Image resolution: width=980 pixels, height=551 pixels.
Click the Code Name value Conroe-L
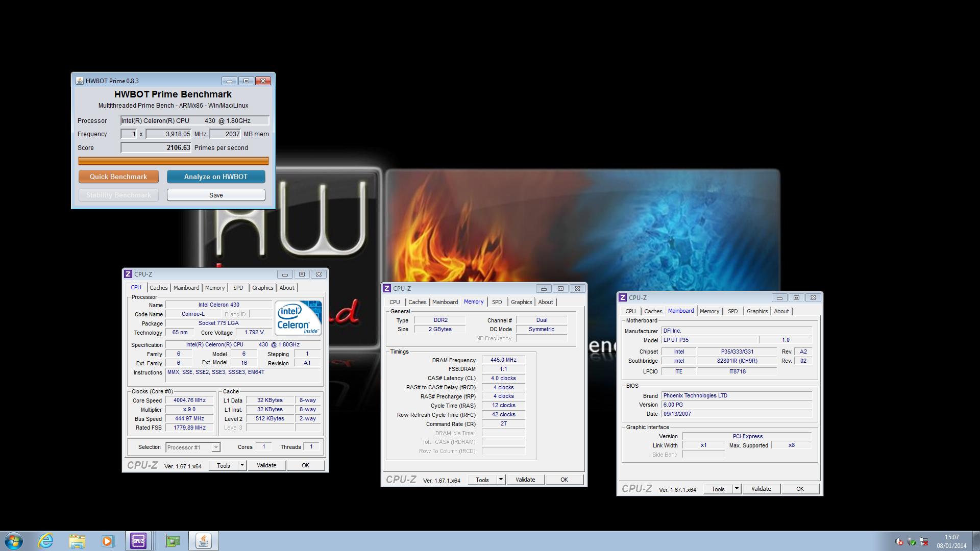pyautogui.click(x=193, y=314)
